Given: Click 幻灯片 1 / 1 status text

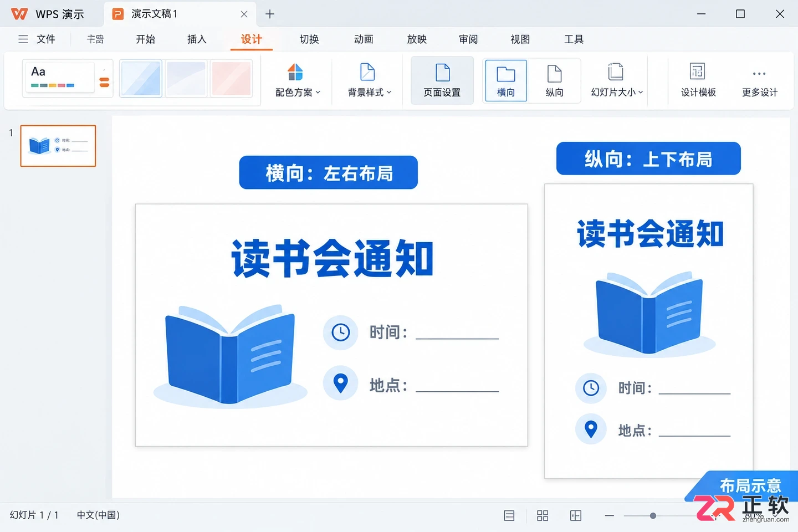Looking at the screenshot, I should click(x=34, y=515).
